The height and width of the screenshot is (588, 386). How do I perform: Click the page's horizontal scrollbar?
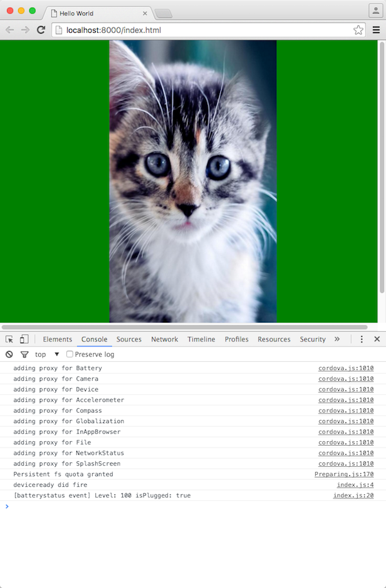185,327
